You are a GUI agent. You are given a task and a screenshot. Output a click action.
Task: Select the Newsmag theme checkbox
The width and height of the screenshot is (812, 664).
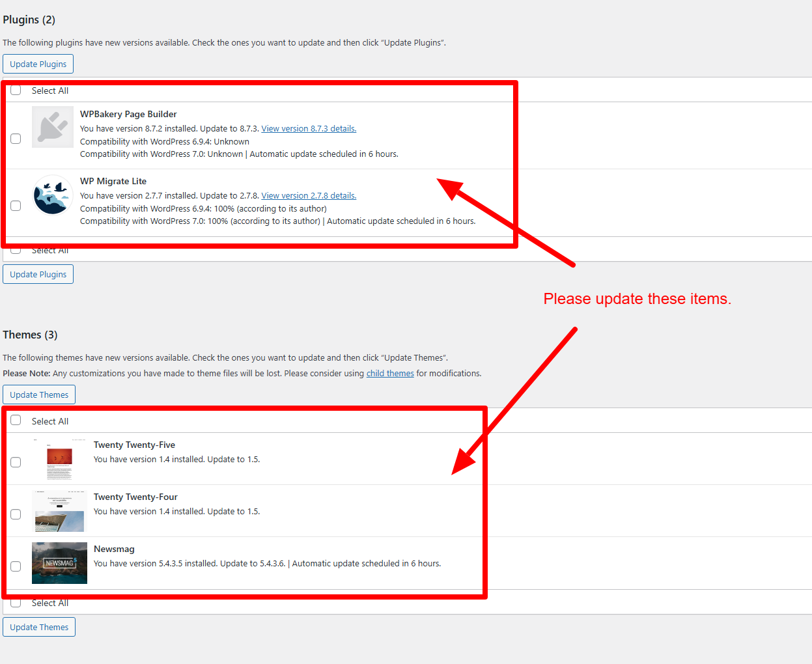pyautogui.click(x=16, y=566)
